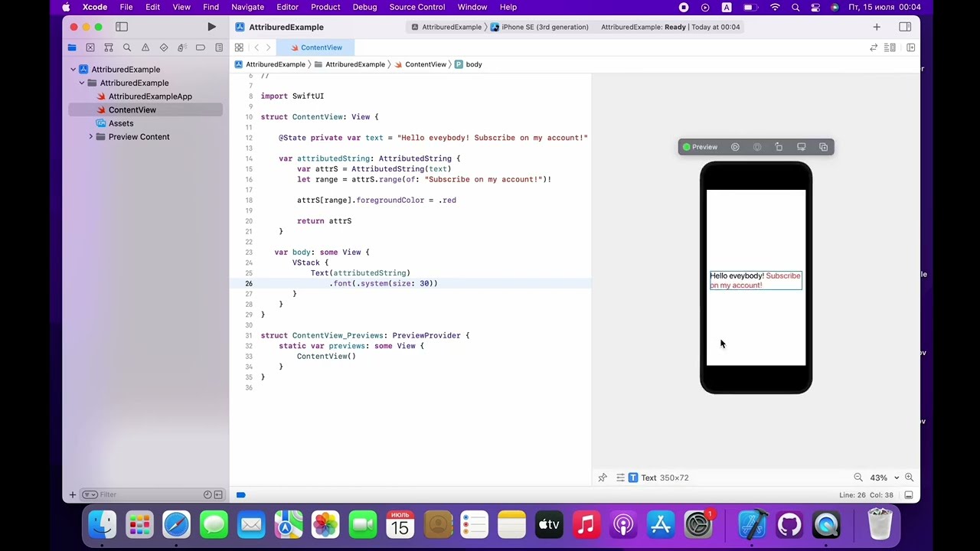
Task: Pin the preview canvas
Action: pos(603,478)
